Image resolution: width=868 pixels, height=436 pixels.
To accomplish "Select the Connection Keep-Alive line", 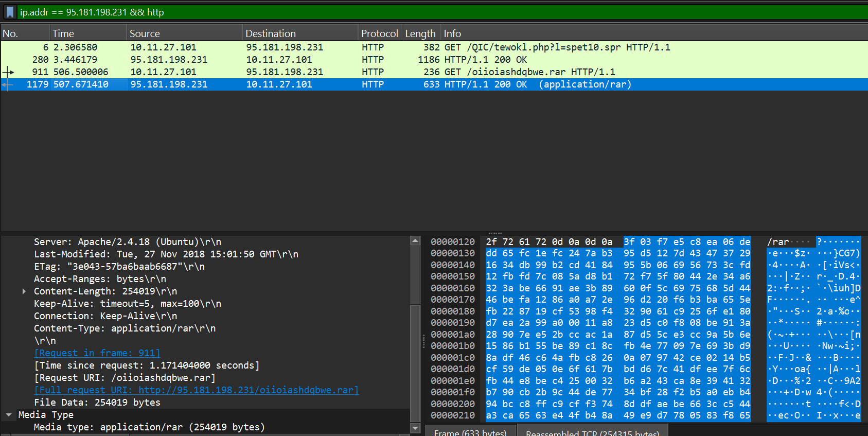I will pos(105,316).
